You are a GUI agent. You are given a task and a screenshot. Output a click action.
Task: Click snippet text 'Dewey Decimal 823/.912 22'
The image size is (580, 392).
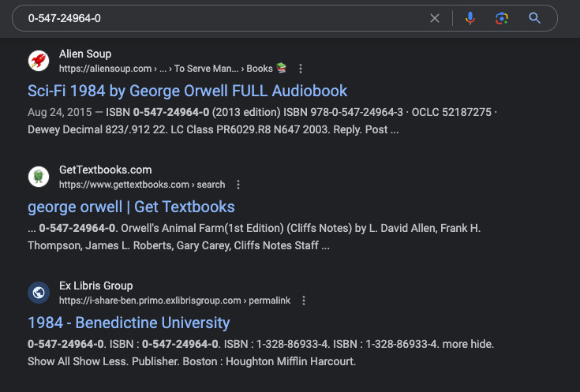tap(97, 129)
